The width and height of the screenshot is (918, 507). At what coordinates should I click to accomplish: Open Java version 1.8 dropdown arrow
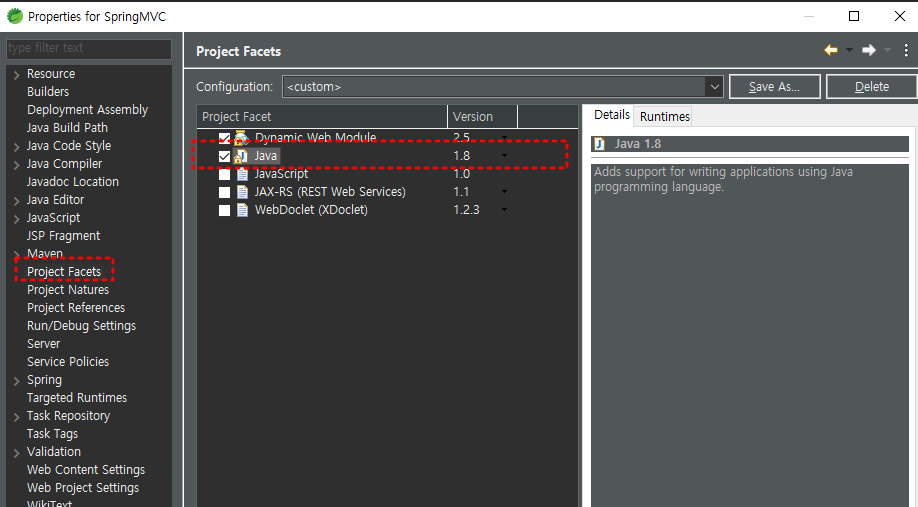pos(504,156)
